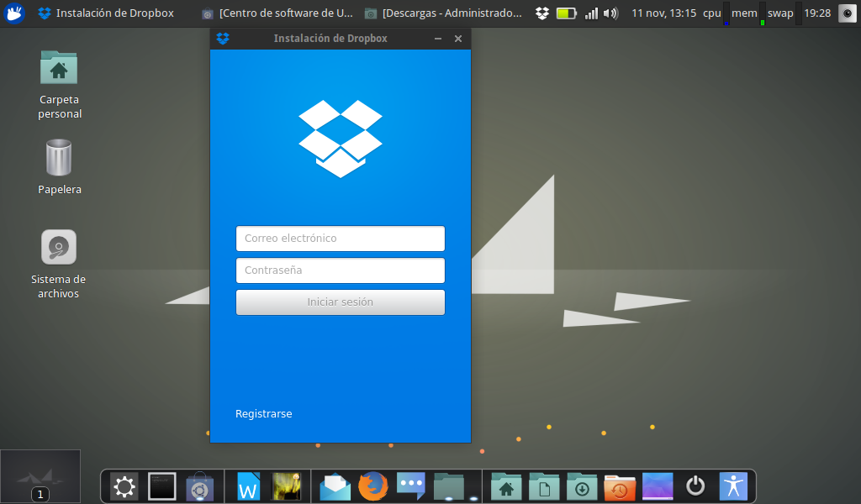
Task: Launch the terminal emulator from the dock
Action: tap(161, 486)
